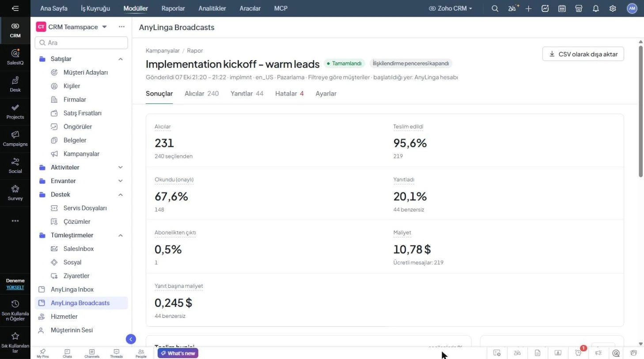Screen dimensions: 644x359
Task: Click CSV olarak dışa aktar button
Action: (x=583, y=54)
